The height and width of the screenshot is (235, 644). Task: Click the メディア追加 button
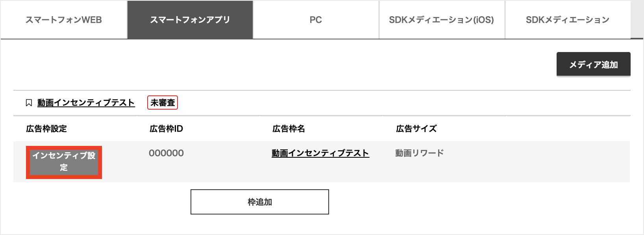[594, 64]
